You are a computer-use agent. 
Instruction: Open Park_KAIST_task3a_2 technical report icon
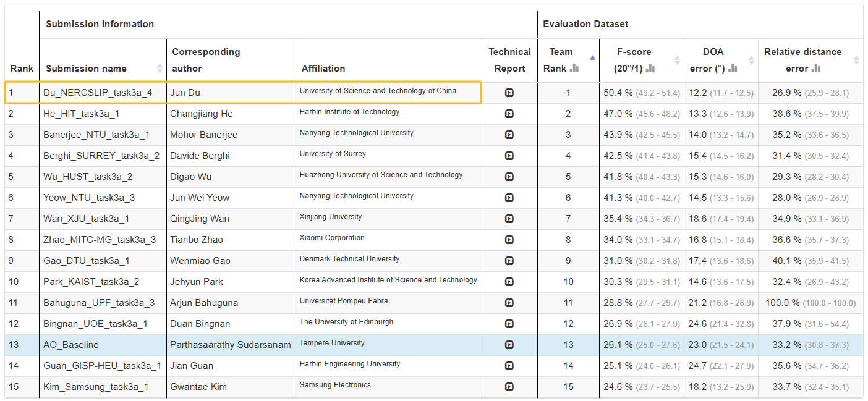[x=509, y=282]
